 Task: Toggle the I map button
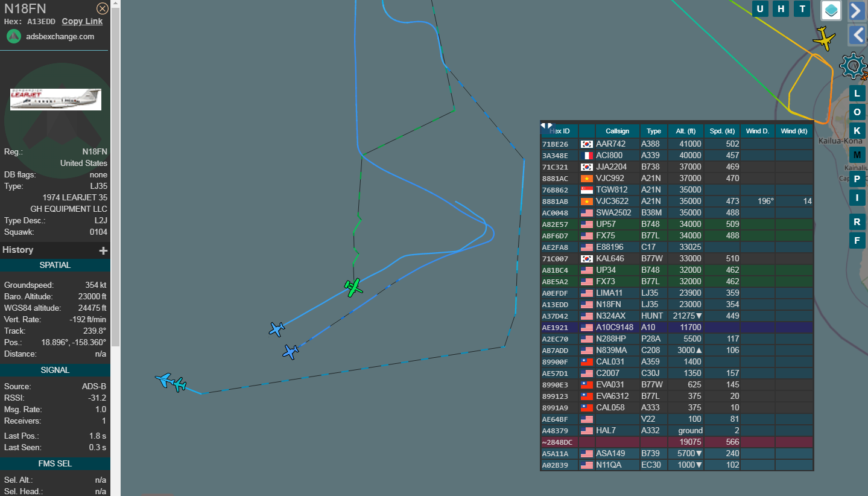[x=857, y=198]
